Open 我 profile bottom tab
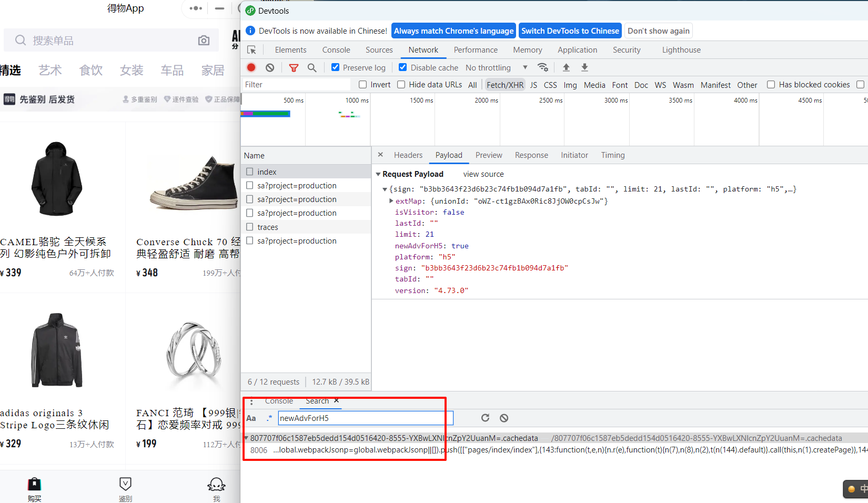This screenshot has height=503, width=868. pyautogui.click(x=216, y=489)
